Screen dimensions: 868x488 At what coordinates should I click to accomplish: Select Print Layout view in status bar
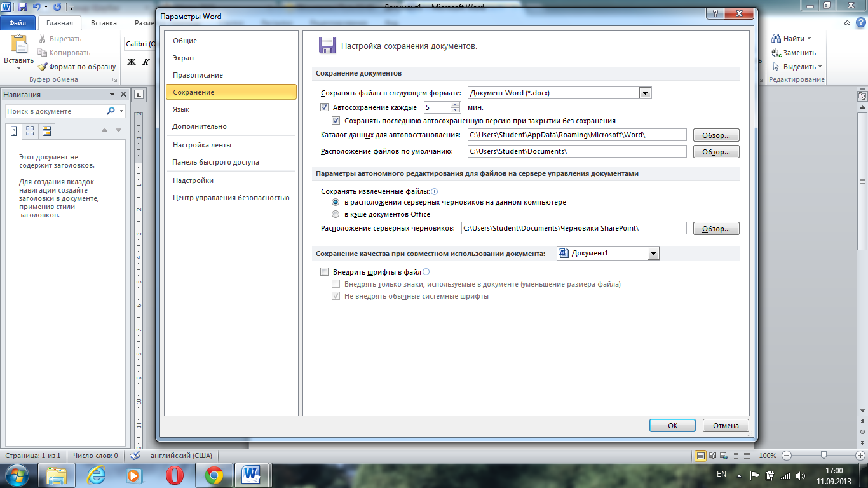point(700,456)
